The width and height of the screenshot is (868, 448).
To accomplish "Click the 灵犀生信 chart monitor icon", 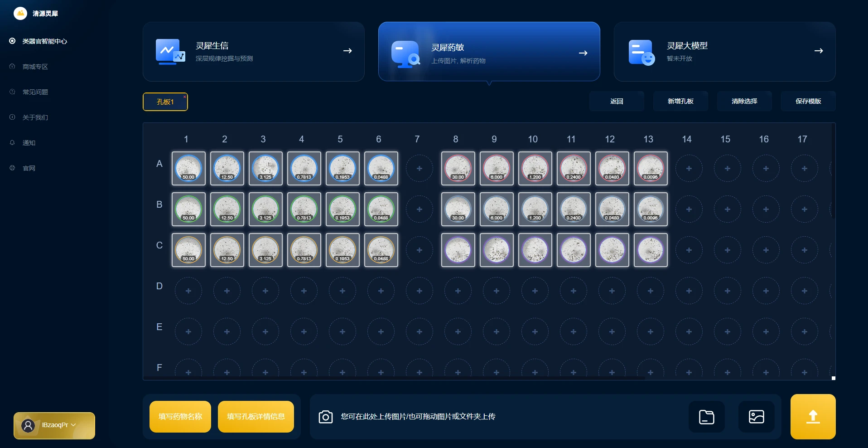I will click(x=170, y=52).
